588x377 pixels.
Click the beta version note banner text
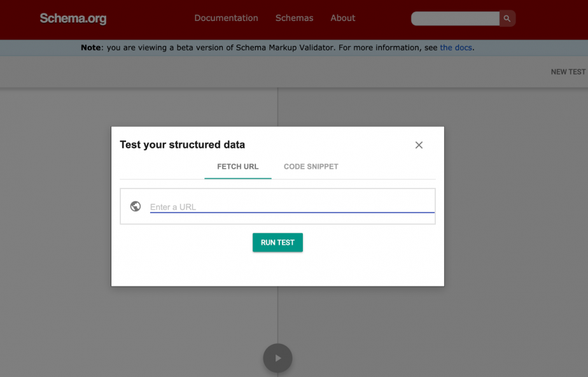click(255, 48)
